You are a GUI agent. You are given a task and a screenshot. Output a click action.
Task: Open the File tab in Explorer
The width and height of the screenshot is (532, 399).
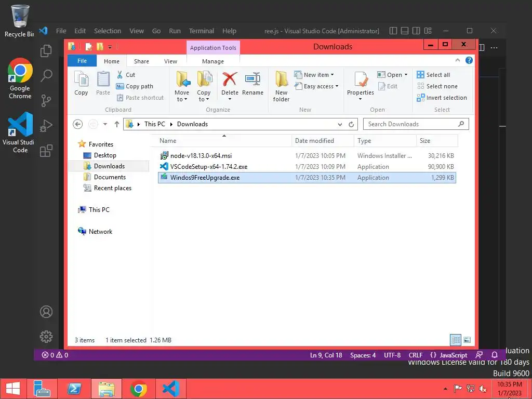pos(82,61)
